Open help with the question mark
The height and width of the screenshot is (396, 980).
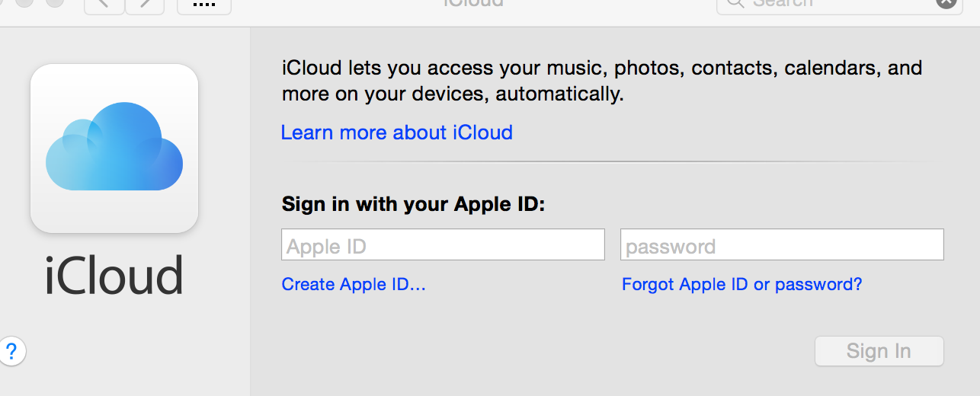coord(11,351)
